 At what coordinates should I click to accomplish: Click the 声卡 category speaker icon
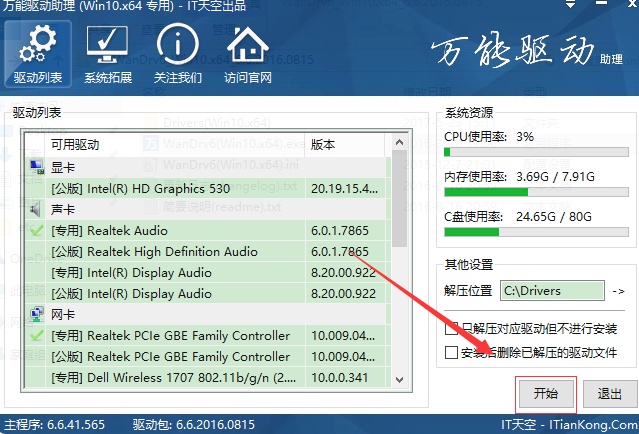point(35,209)
